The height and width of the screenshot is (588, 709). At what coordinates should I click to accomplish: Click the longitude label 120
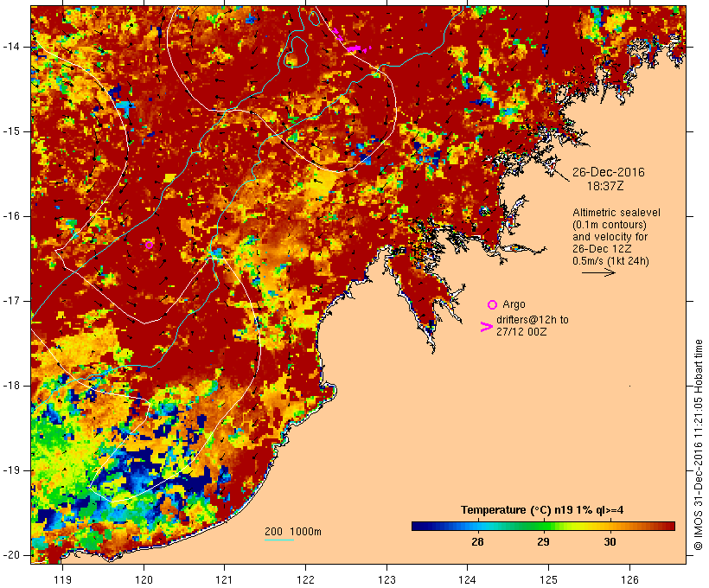click(144, 579)
